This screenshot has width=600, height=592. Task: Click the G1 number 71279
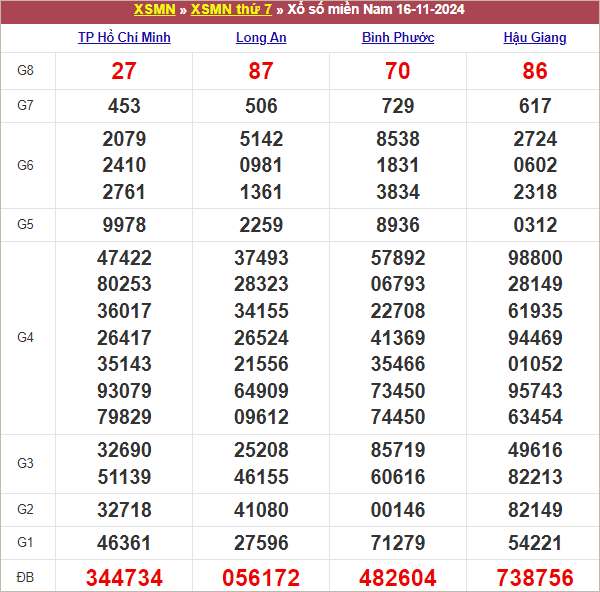click(x=398, y=543)
